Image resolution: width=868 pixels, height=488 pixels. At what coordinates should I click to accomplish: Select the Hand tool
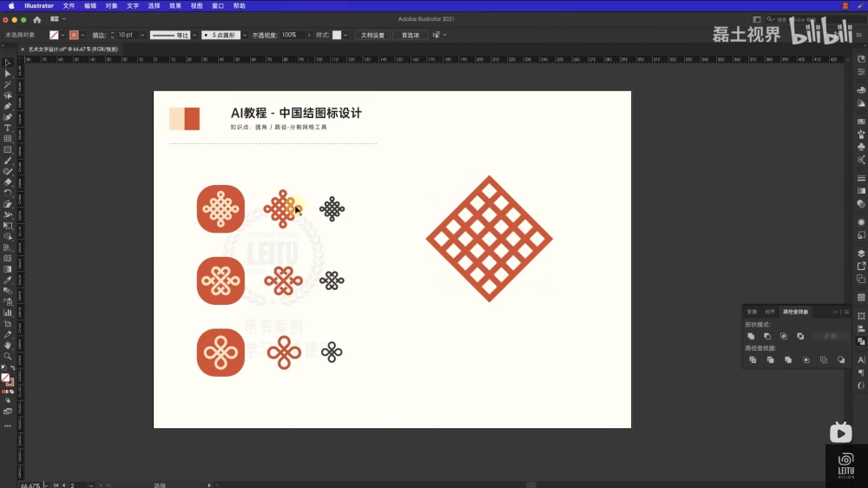tap(8, 345)
